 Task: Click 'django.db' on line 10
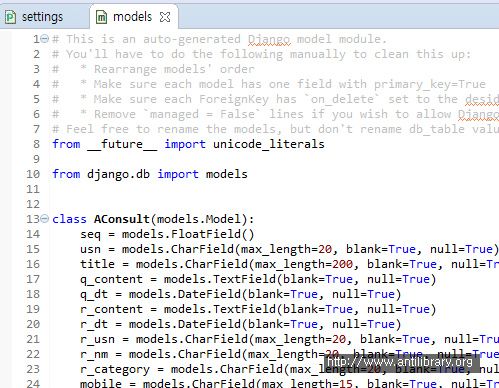click(118, 174)
